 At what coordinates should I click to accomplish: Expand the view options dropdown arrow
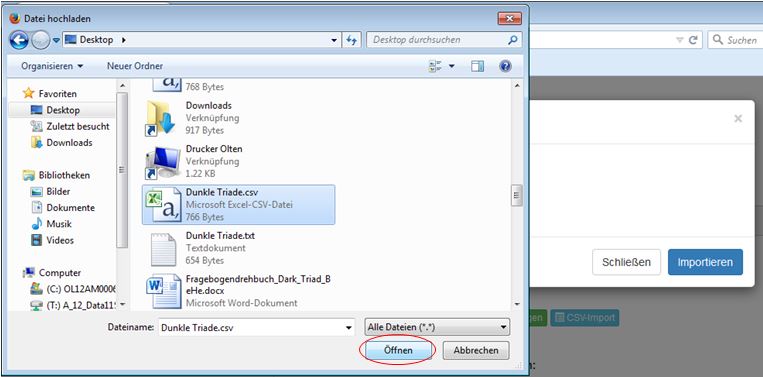452,66
